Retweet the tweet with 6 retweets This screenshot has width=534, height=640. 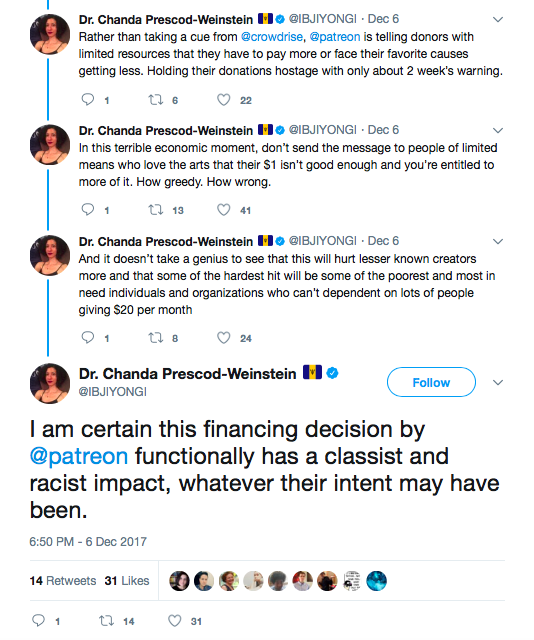coord(156,100)
